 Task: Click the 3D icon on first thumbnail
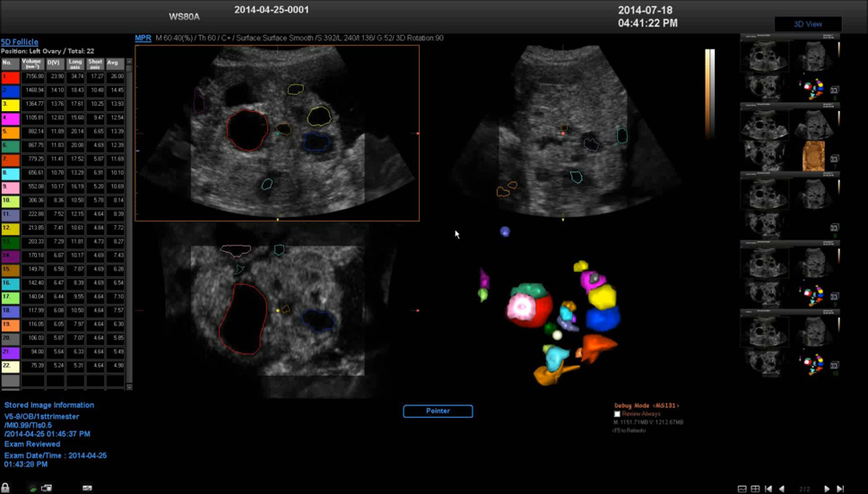click(x=834, y=90)
